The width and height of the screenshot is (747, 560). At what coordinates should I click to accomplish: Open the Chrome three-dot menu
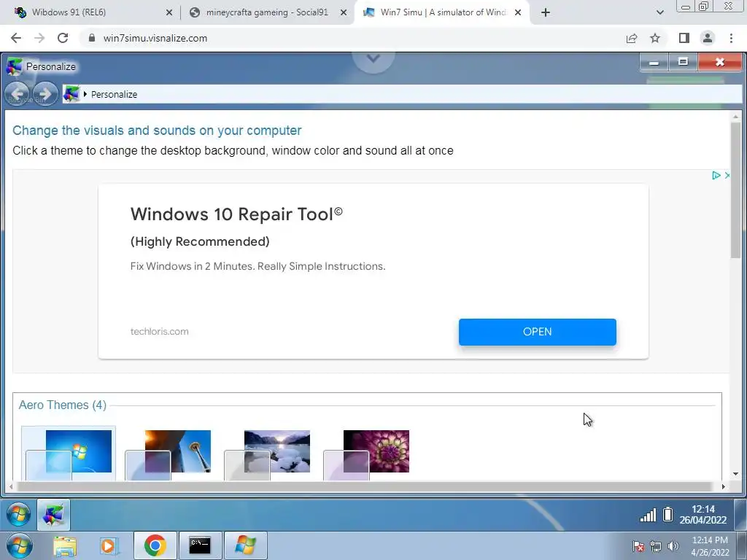click(x=731, y=38)
